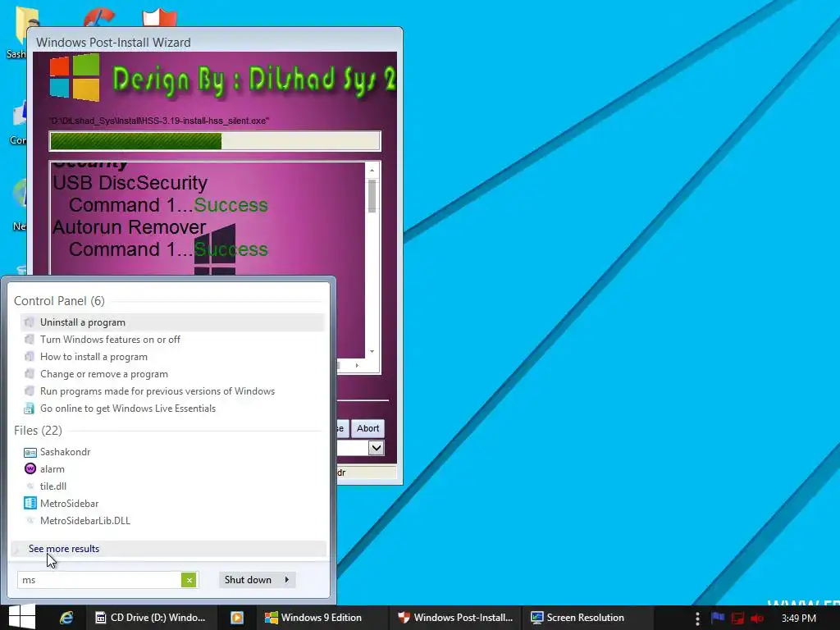The image size is (840, 630).
Task: Click Autorun Remover entry in wizard log
Action: pyautogui.click(x=129, y=226)
